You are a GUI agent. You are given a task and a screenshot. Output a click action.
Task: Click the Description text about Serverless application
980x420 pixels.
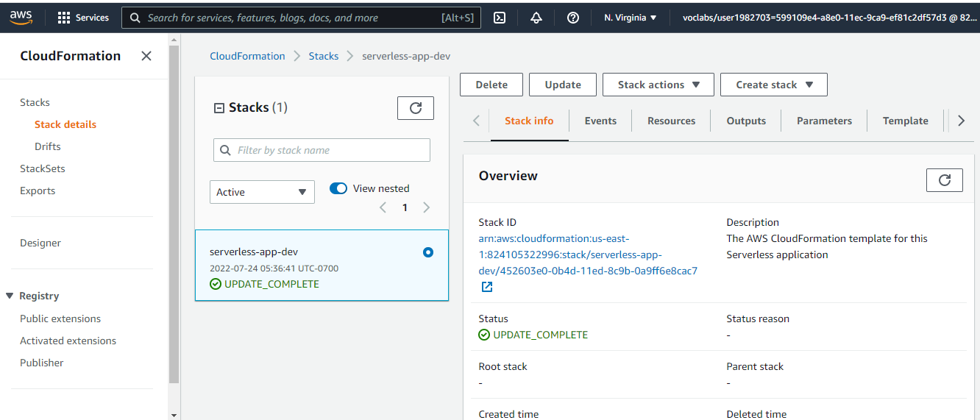click(827, 246)
